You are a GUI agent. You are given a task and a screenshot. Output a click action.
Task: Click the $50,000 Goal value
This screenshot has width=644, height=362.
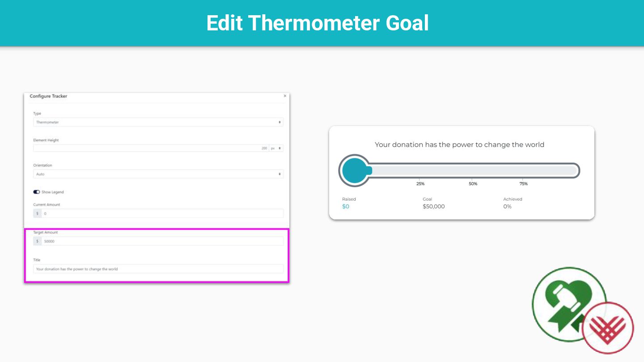click(434, 206)
